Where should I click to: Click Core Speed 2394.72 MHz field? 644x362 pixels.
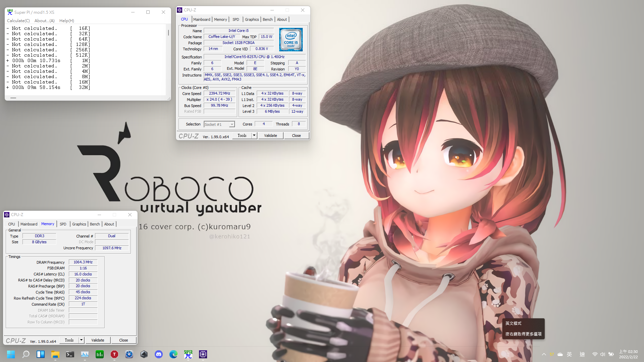219,94
